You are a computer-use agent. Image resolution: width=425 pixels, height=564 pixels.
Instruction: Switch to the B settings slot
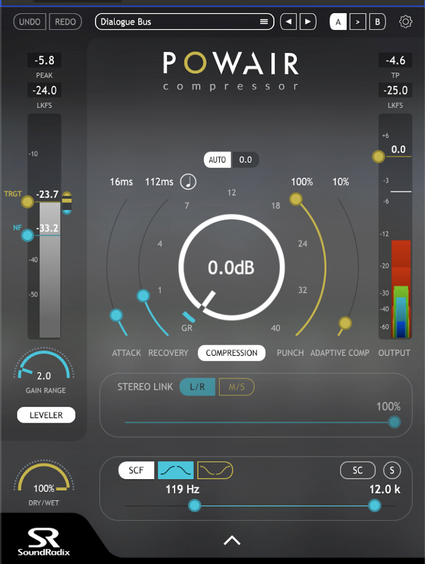[377, 22]
